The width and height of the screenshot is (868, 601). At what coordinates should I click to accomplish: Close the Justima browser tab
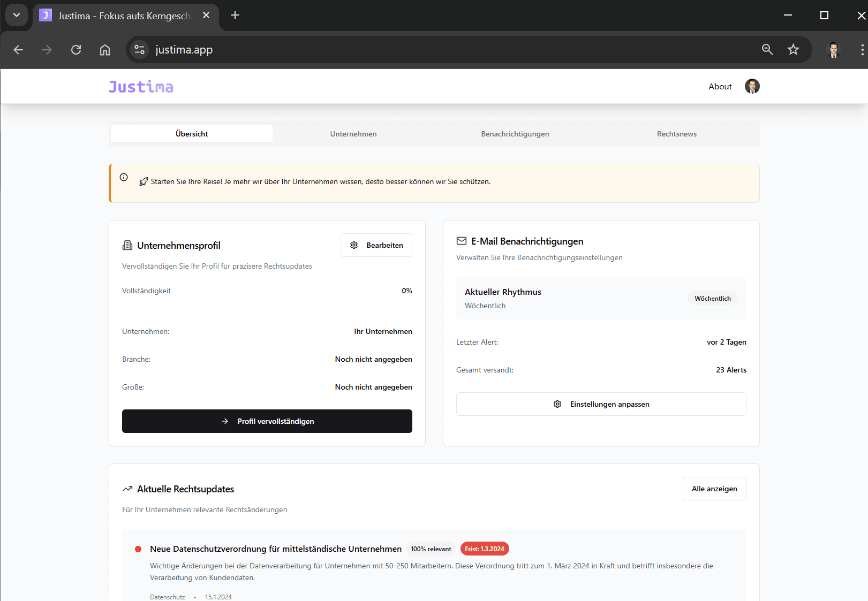[x=206, y=16]
